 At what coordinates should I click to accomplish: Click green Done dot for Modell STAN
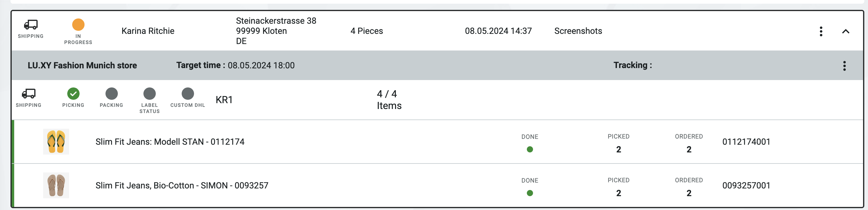[x=530, y=149]
